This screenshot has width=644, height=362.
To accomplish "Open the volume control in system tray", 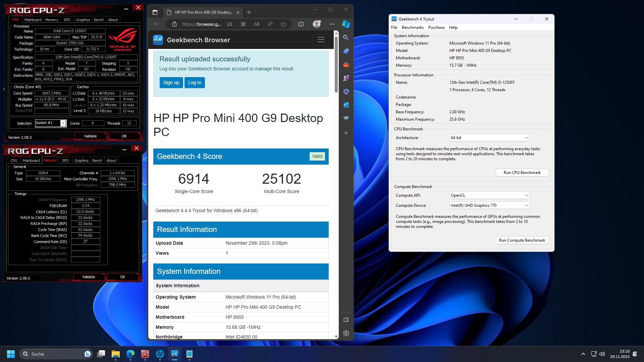I will (x=602, y=354).
